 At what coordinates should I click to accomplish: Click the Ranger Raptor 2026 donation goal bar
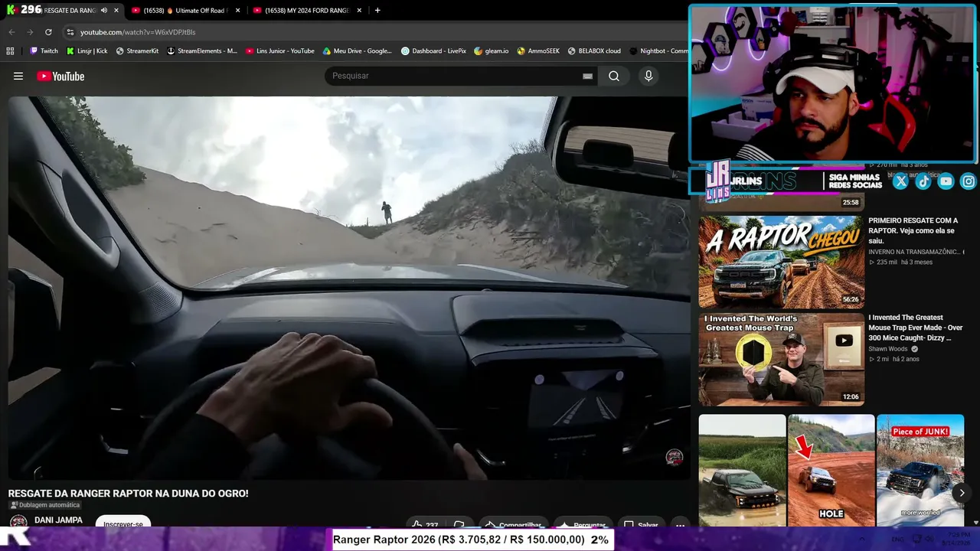point(472,540)
